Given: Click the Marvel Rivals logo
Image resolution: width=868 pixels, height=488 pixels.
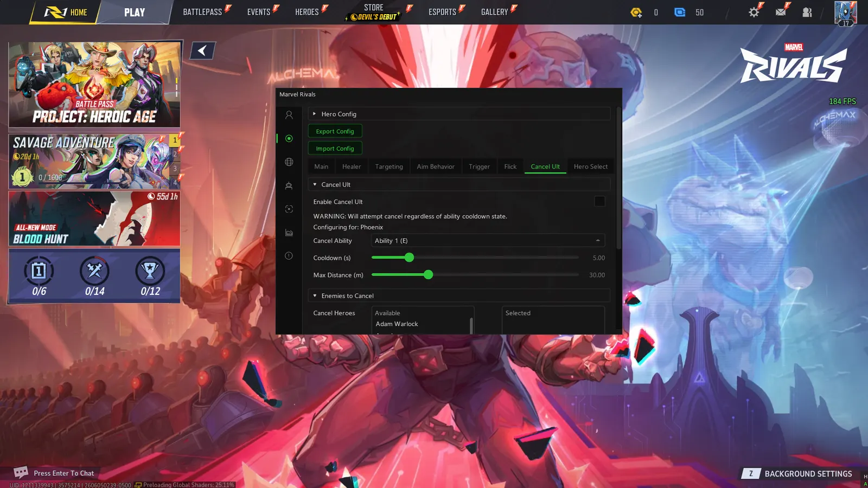Looking at the screenshot, I should (794, 63).
